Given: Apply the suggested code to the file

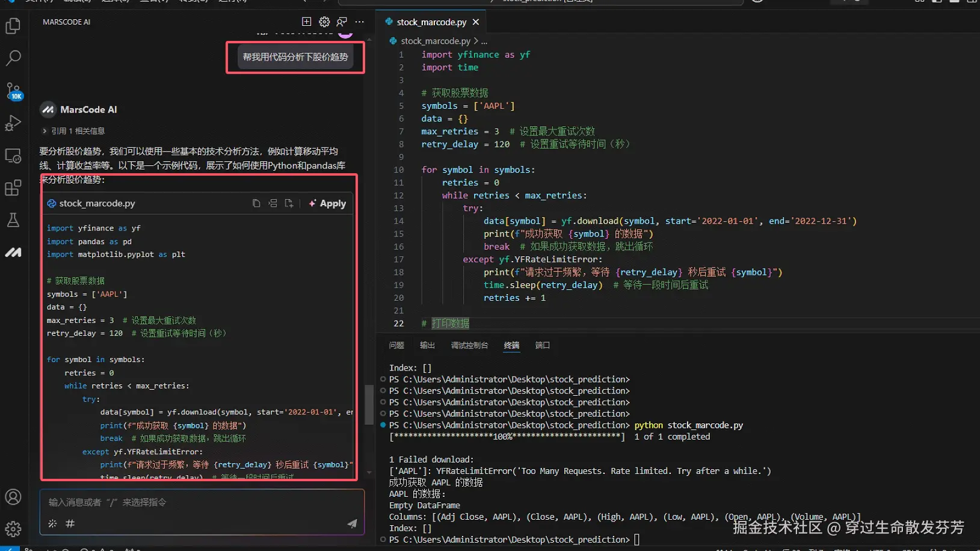Looking at the screenshot, I should 327,203.
